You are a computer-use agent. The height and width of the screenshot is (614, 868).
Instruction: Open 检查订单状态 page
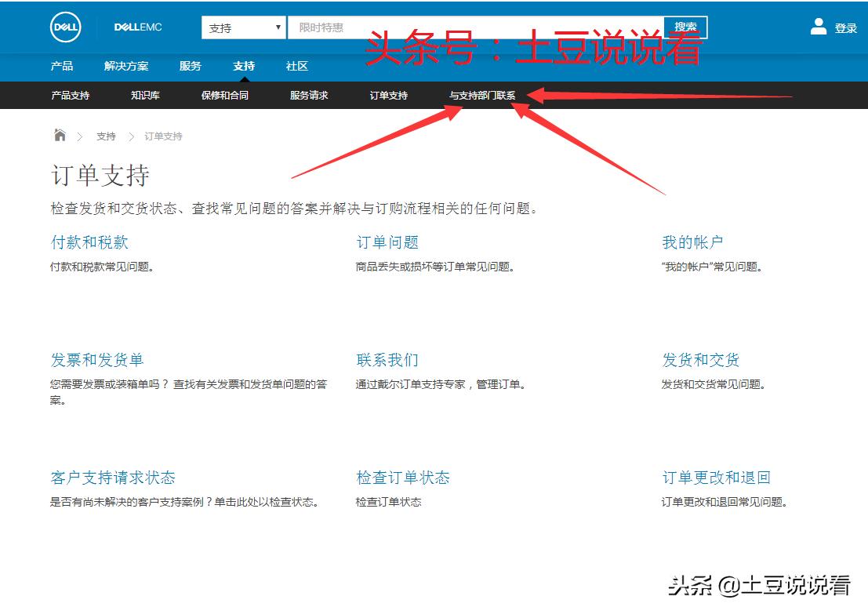tap(404, 477)
